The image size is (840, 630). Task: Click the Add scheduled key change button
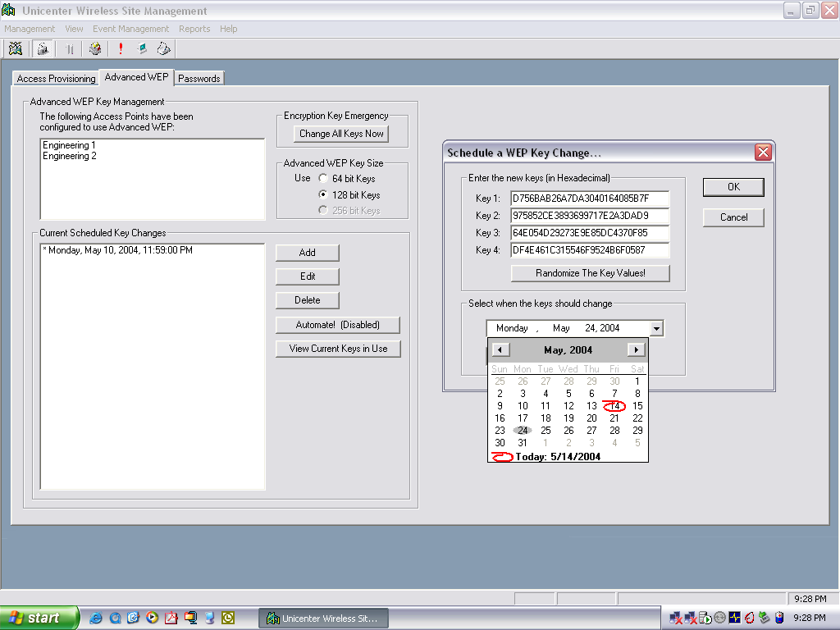click(x=308, y=253)
